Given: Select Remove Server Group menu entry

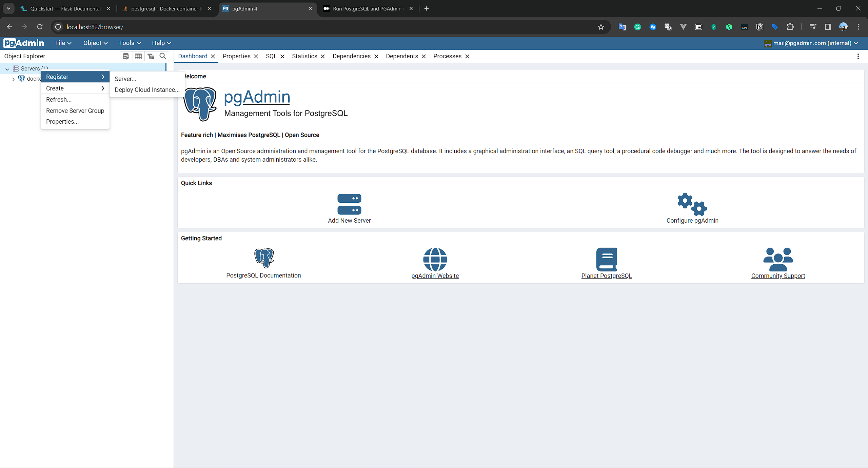Looking at the screenshot, I should [75, 111].
